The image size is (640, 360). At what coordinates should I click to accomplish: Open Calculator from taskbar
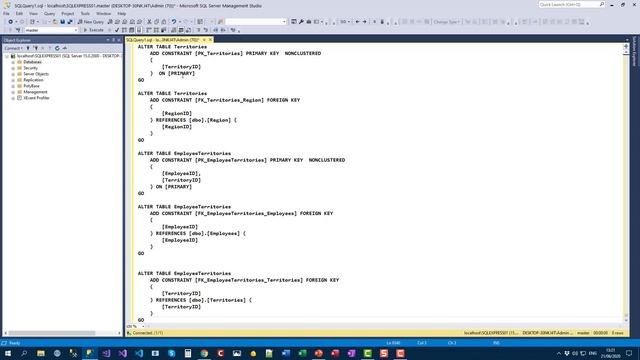(x=188, y=353)
